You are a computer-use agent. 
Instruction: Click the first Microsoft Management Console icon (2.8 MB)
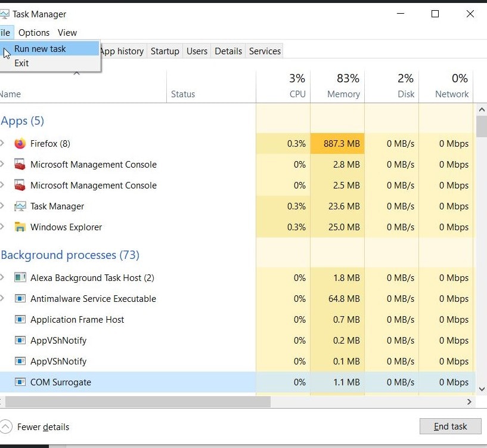pyautogui.click(x=20, y=165)
